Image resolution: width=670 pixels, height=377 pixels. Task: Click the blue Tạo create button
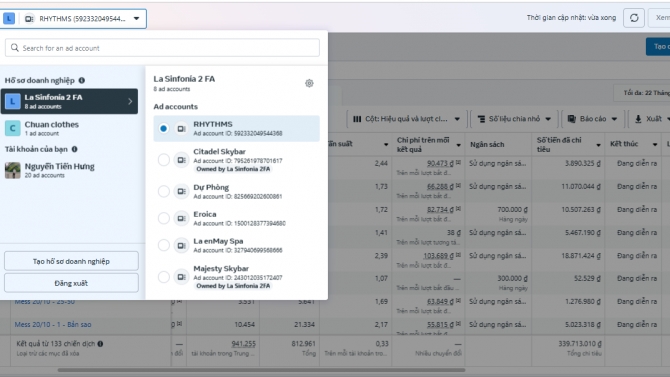click(658, 47)
